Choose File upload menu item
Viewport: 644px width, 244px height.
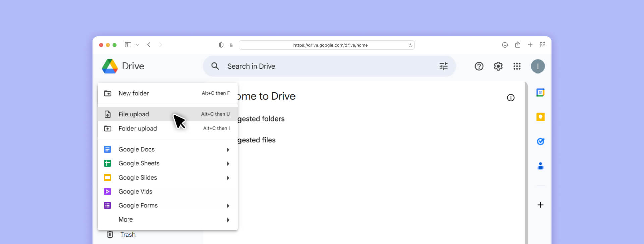(x=168, y=114)
